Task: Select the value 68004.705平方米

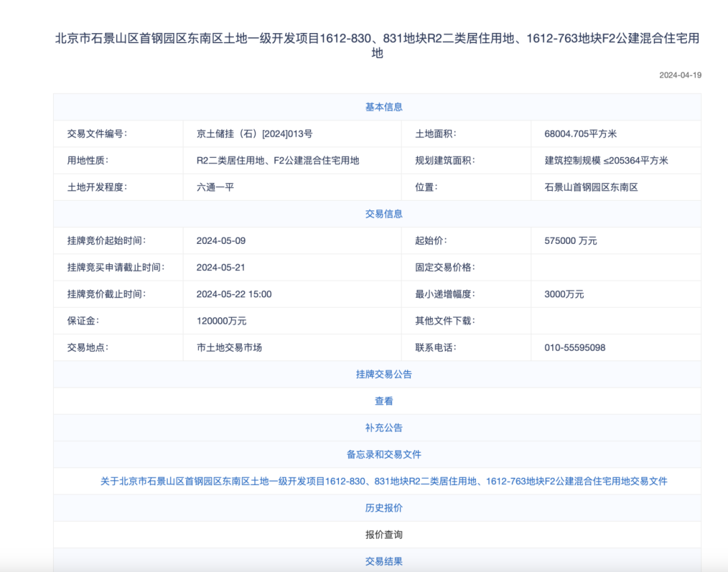Action: click(x=580, y=133)
